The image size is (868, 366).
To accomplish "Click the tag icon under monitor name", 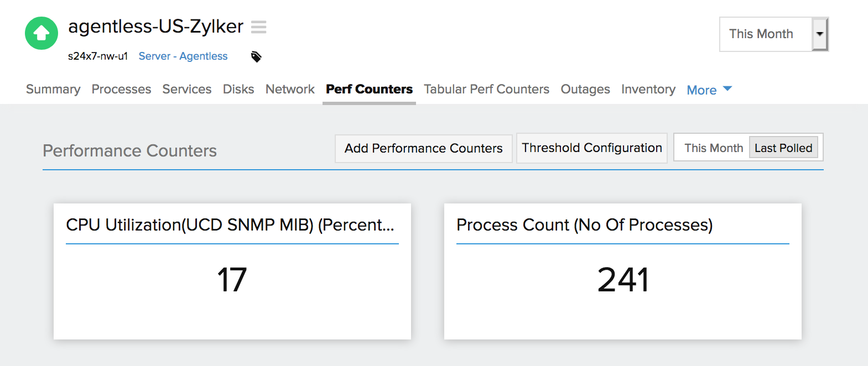I will coord(256,56).
